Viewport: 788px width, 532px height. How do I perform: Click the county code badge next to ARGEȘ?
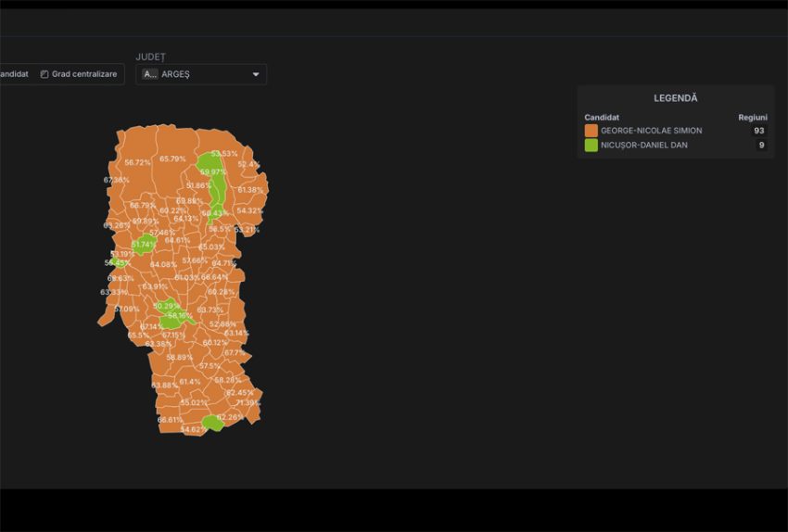tap(150, 74)
